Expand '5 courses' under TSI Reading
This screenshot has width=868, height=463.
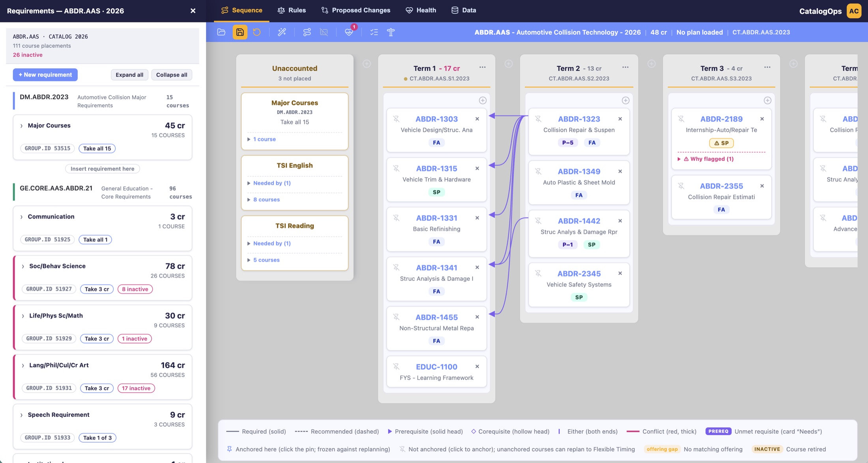(x=263, y=260)
